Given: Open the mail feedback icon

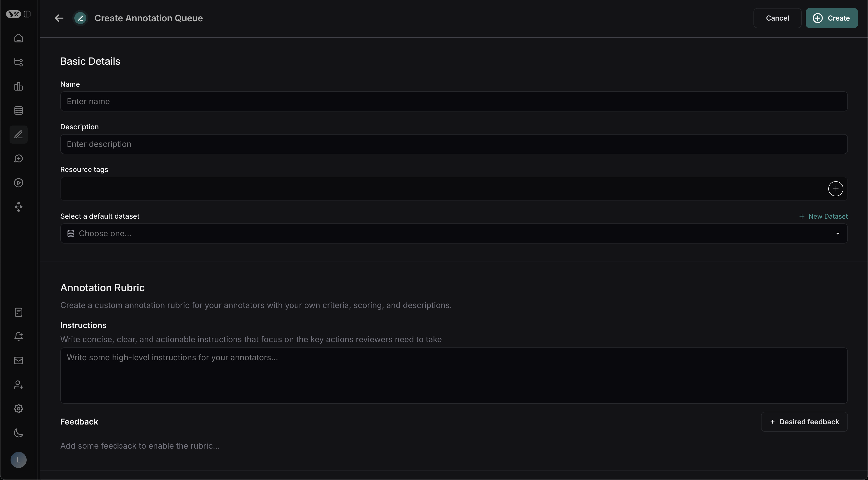Looking at the screenshot, I should click(18, 361).
